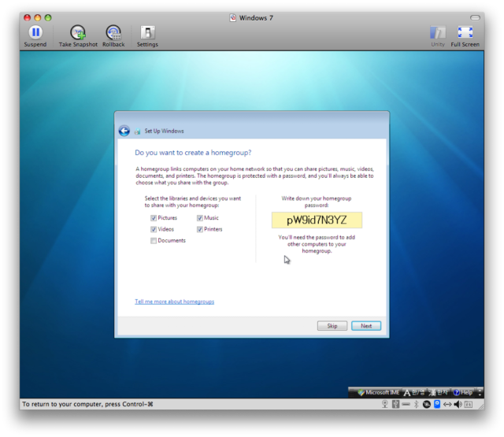Screen dimensions: 504x437
Task: Toggle the Korean/English input mode button
Action: click(x=414, y=392)
